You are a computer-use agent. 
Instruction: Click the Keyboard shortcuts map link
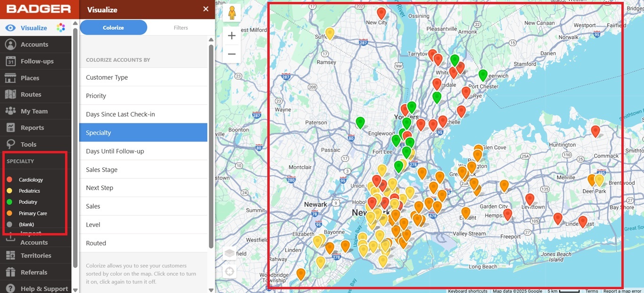467,291
